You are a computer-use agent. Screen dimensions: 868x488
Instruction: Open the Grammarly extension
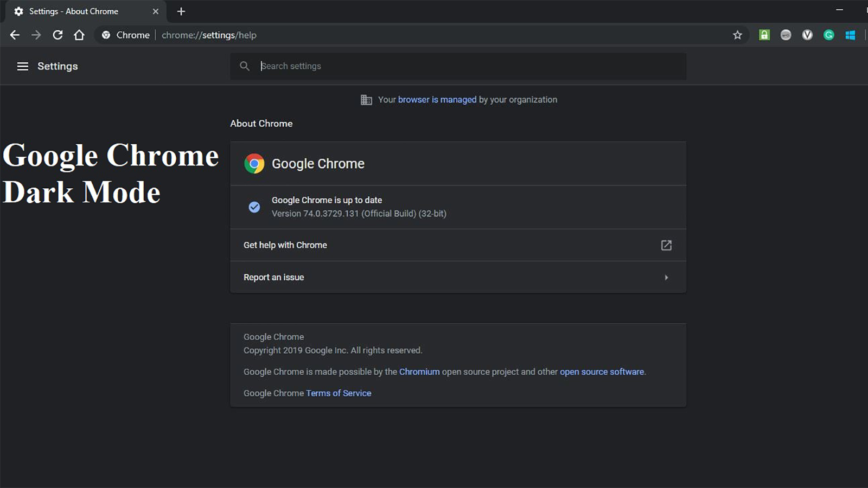[828, 35]
